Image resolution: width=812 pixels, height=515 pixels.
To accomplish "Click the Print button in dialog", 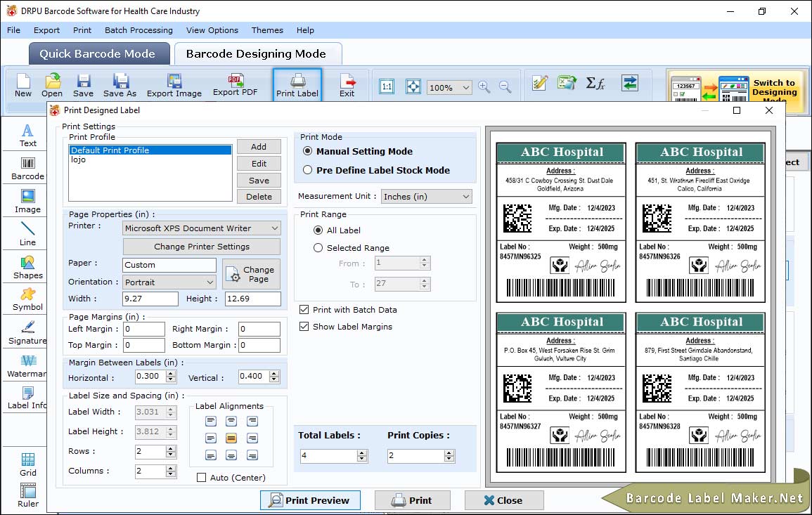I will (413, 500).
